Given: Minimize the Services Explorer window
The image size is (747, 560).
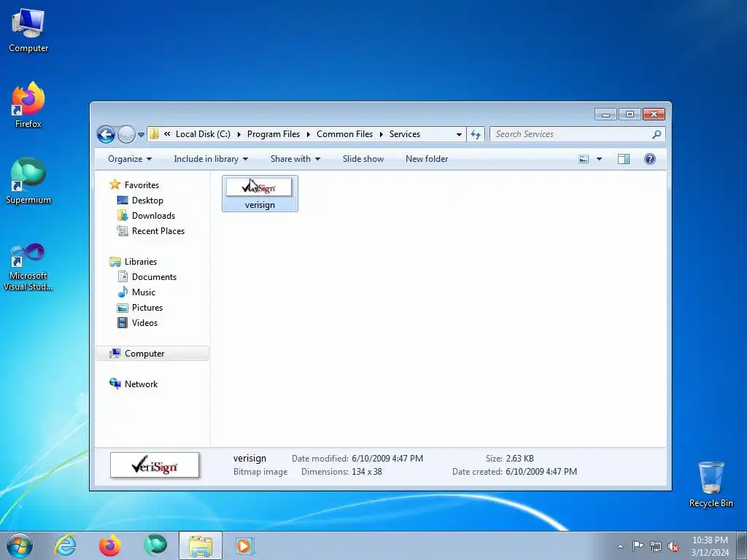Looking at the screenshot, I should coord(605,114).
